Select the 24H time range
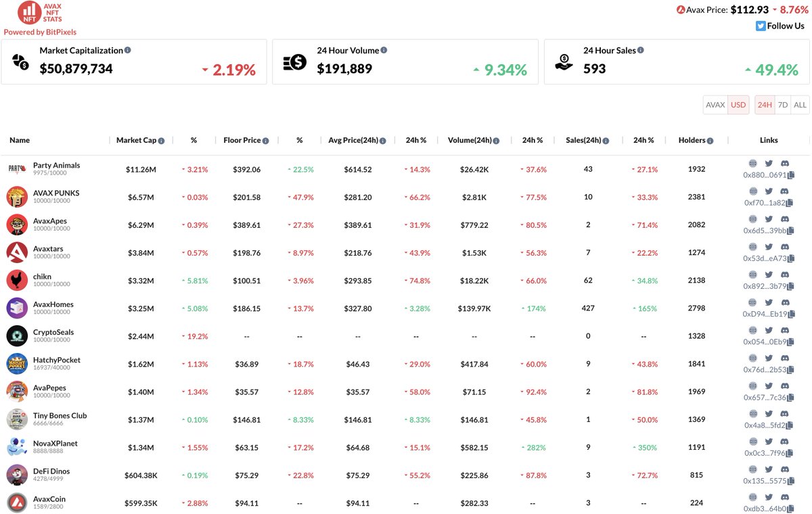812x514 pixels. (765, 105)
